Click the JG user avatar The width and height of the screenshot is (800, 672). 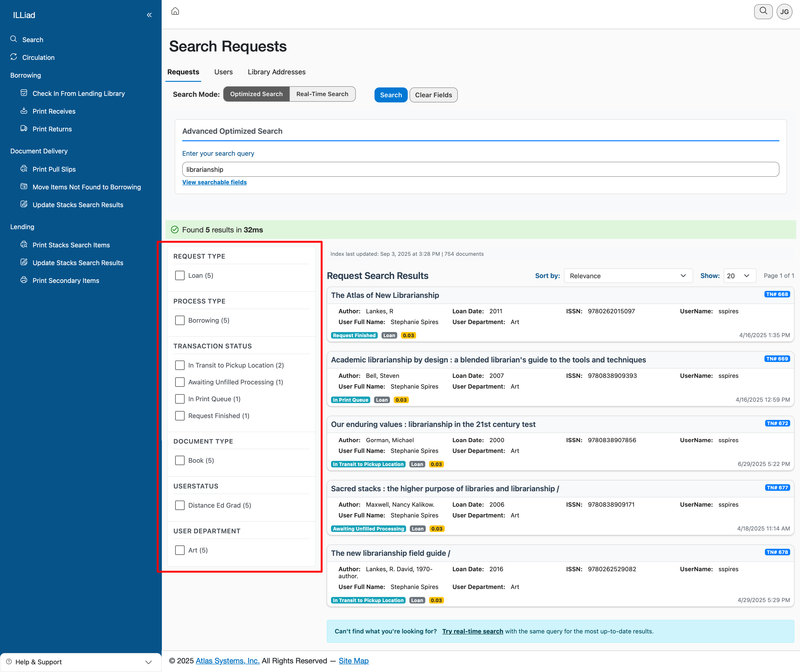784,11
